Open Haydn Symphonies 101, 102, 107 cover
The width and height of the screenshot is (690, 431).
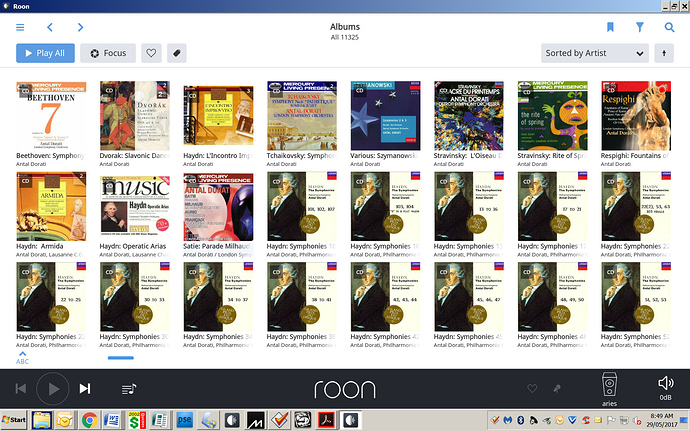302,206
